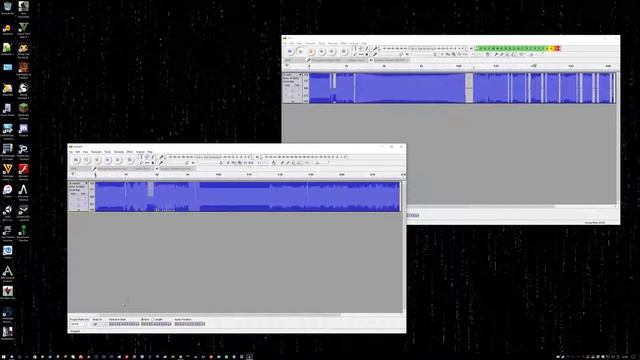Click the recording meter microphone icon in front window
The width and height of the screenshot is (640, 360).
pos(161,157)
